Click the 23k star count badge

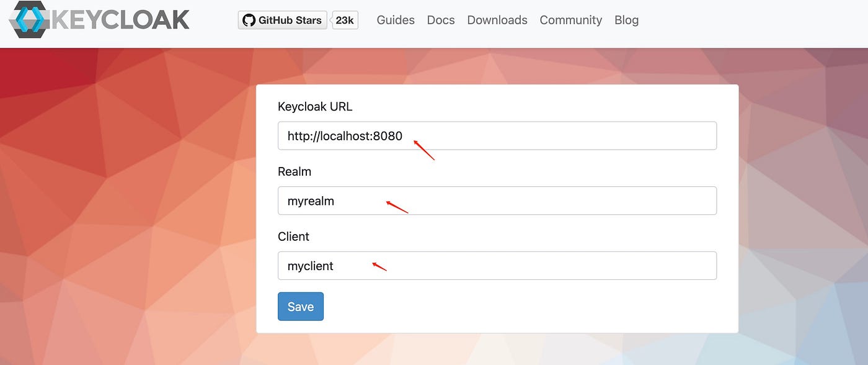tap(345, 19)
